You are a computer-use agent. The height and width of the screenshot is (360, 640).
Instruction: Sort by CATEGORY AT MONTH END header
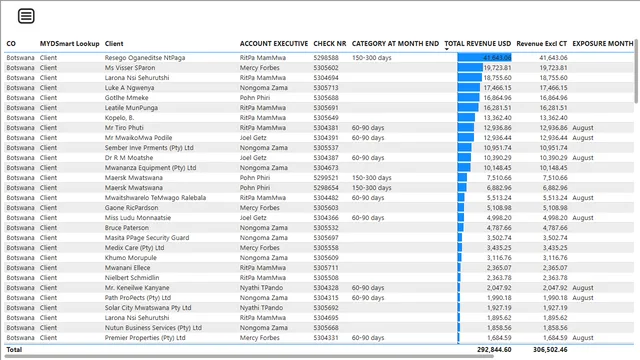coord(396,44)
